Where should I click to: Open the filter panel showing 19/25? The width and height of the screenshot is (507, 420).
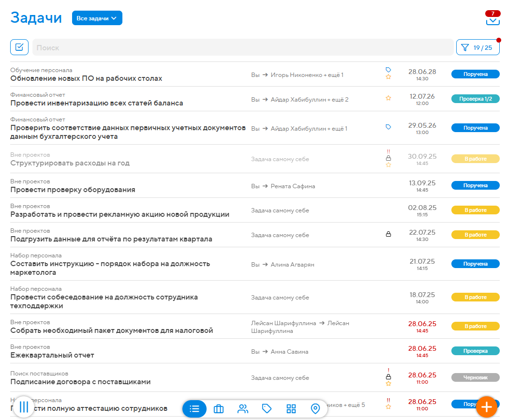(x=478, y=47)
